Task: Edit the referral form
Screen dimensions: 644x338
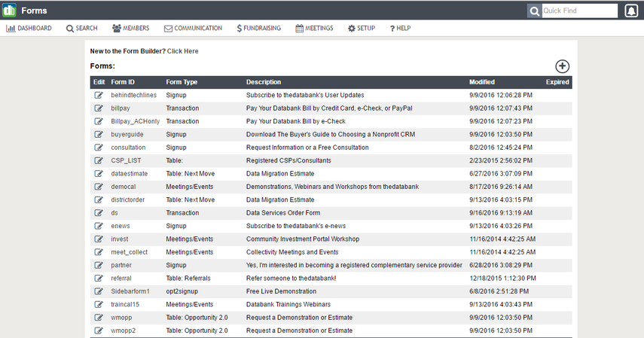Action: click(99, 278)
